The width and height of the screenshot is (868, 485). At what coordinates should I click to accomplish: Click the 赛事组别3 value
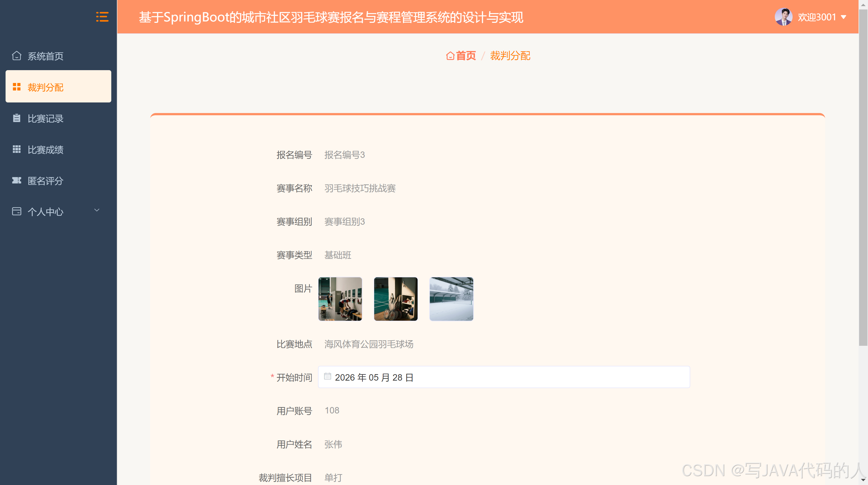point(344,222)
